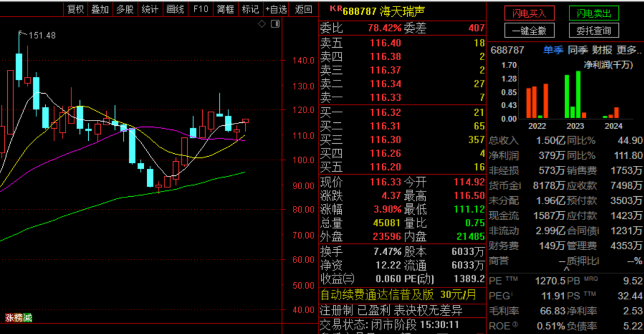Open the 复权 toolbar option
The height and width of the screenshot is (334, 644).
pyautogui.click(x=76, y=9)
